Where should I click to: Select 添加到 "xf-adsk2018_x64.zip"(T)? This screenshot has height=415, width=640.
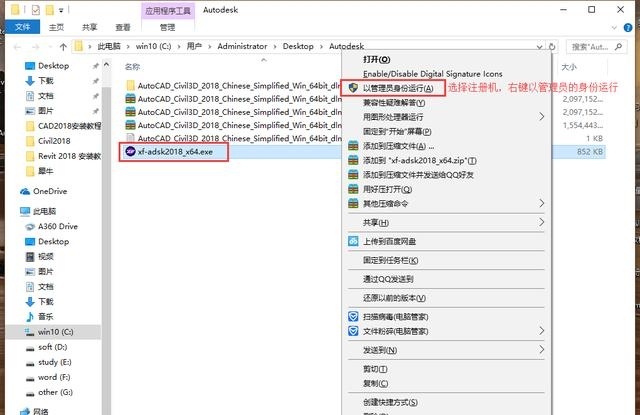click(x=420, y=160)
